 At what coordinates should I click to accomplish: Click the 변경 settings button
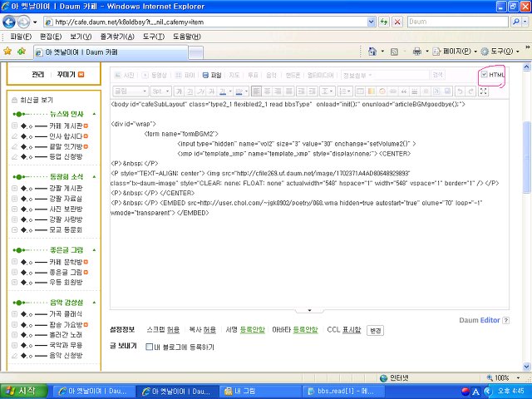375,330
